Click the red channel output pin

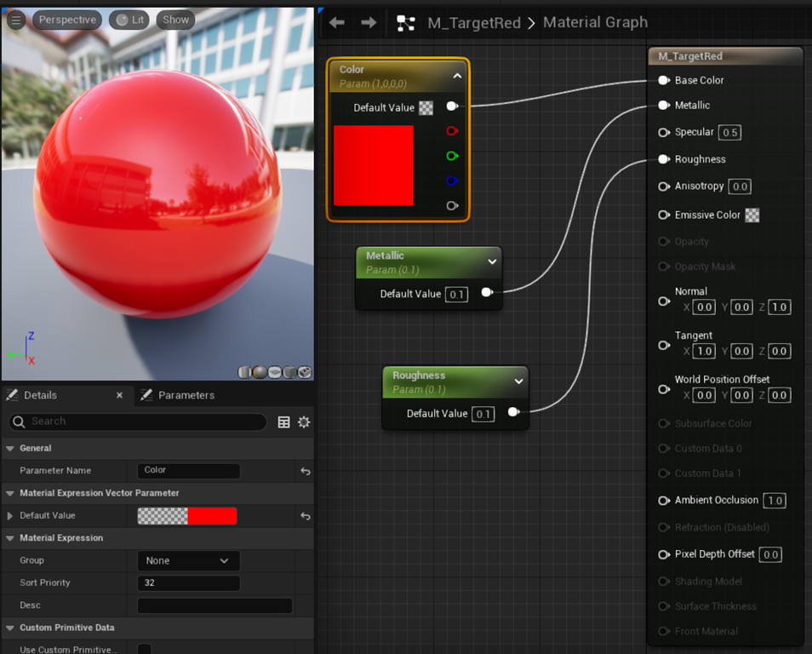click(452, 131)
